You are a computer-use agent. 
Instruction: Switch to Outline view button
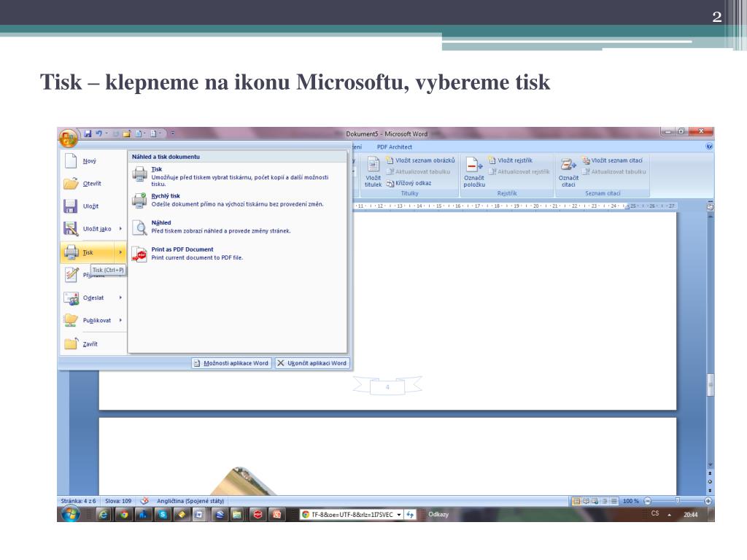coord(605,501)
